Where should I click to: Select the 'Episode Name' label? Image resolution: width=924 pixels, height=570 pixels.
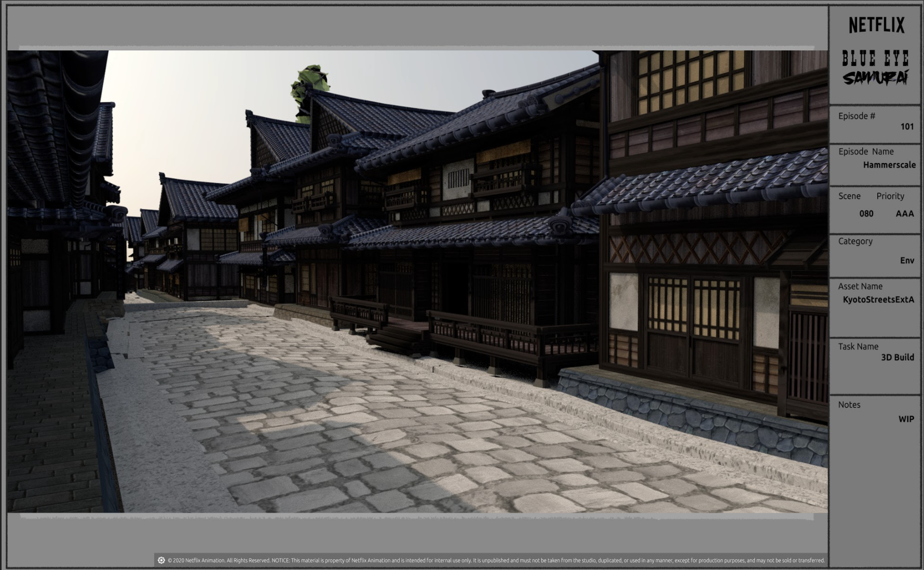point(866,152)
